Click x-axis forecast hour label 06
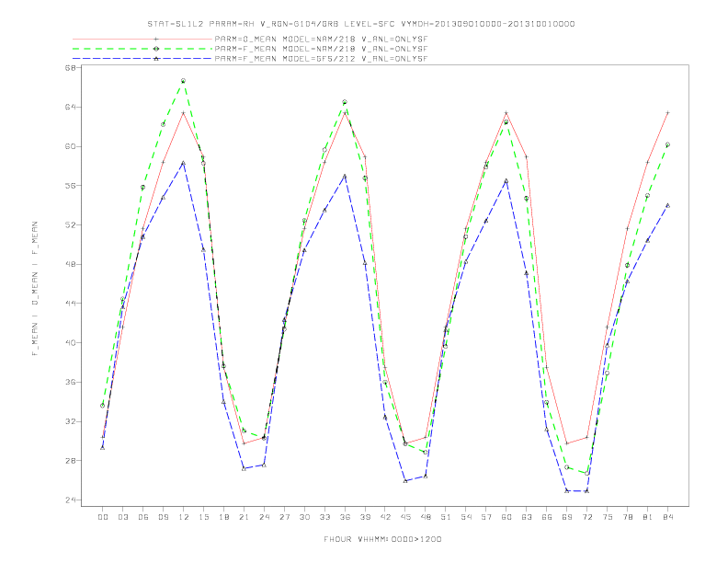Viewport: 728px width, 563px height. tap(143, 517)
